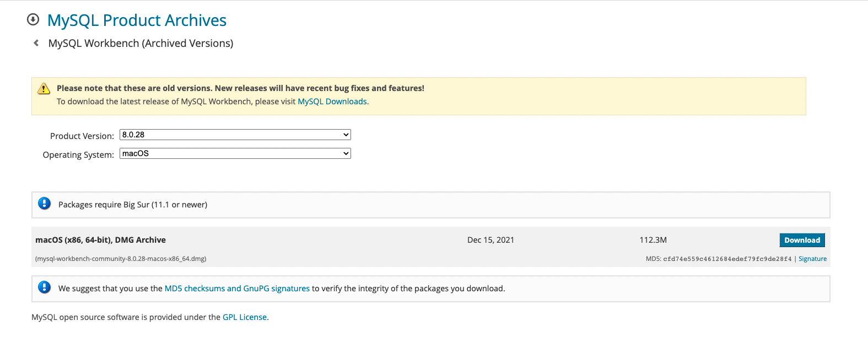This screenshot has width=868, height=363.
Task: Click the MD5 hash value text
Action: click(727, 259)
